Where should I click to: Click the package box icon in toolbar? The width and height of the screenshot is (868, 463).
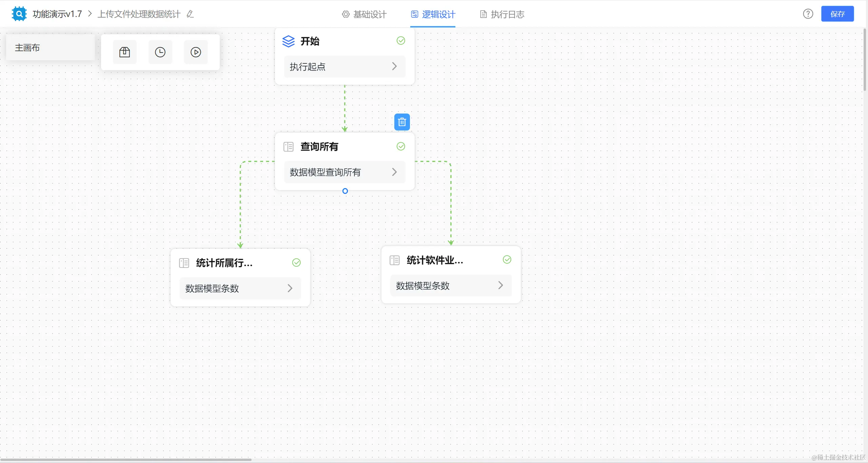point(124,52)
